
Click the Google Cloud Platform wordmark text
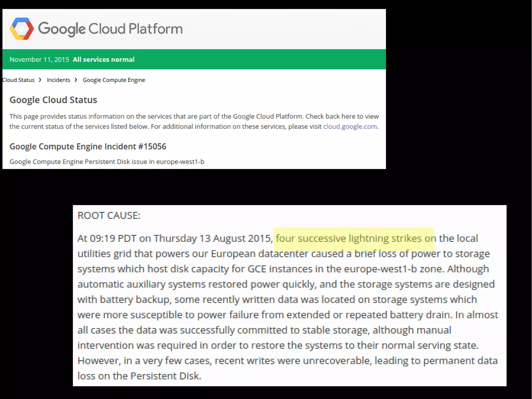click(110, 29)
